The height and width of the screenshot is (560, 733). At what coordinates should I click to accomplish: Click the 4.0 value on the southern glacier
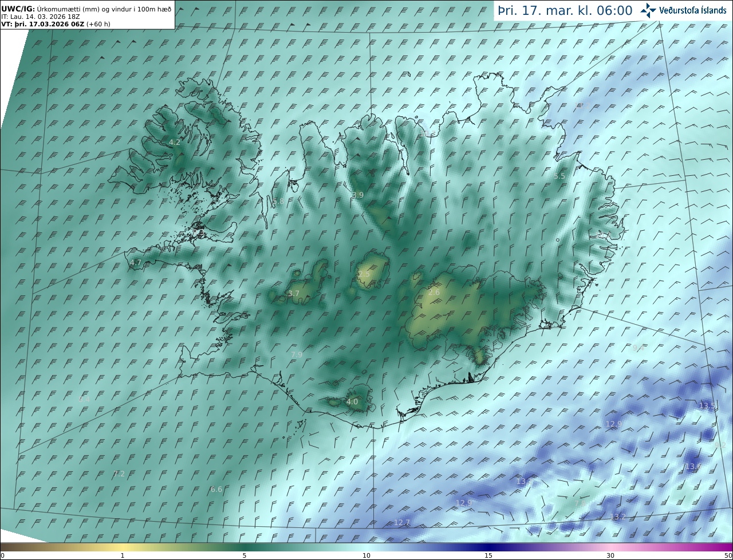pyautogui.click(x=352, y=402)
